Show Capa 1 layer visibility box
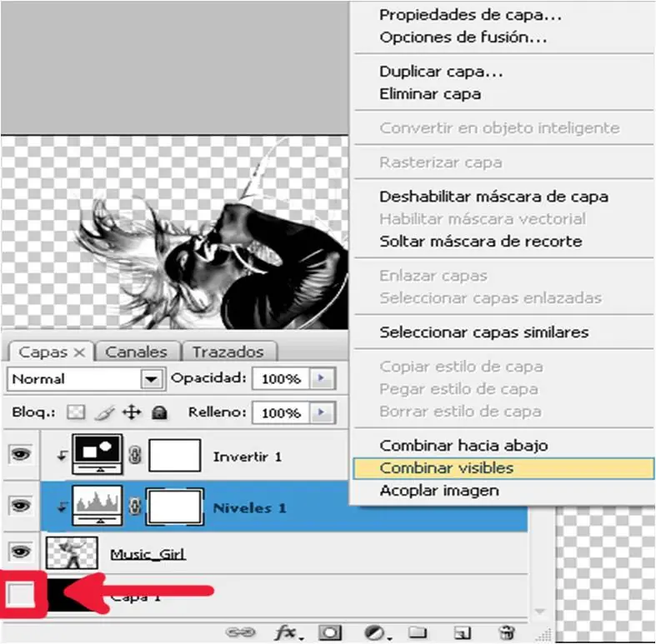 (x=21, y=594)
